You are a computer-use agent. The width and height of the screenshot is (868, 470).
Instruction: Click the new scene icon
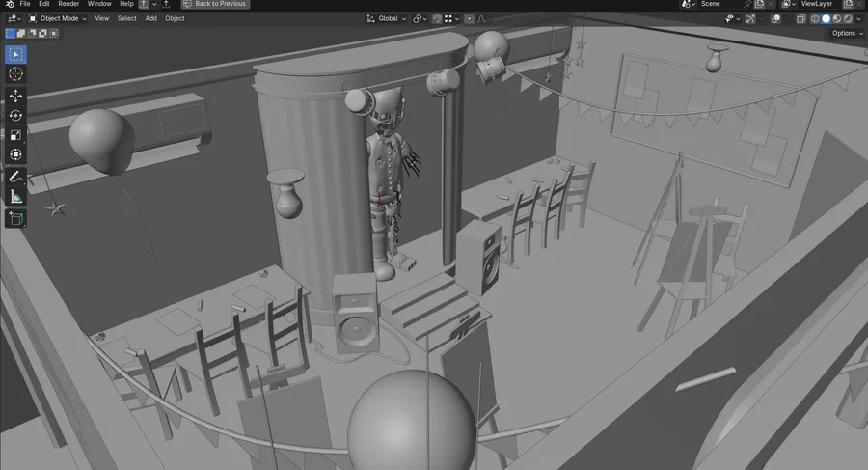pyautogui.click(x=760, y=4)
